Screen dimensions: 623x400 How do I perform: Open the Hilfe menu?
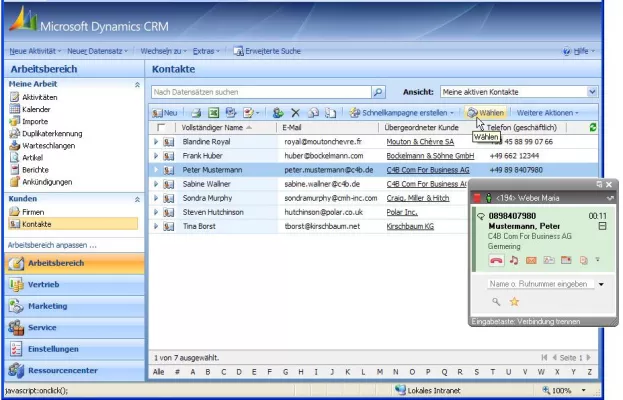coord(579,51)
